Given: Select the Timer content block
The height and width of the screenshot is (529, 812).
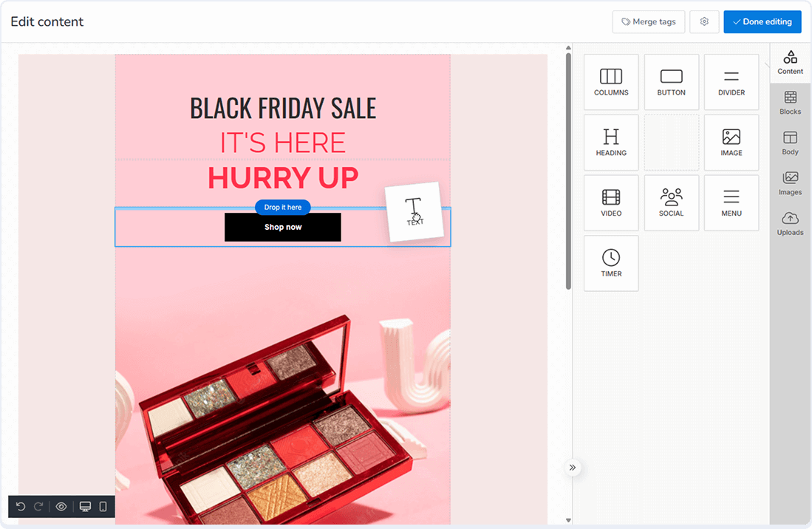Looking at the screenshot, I should pyautogui.click(x=611, y=264).
